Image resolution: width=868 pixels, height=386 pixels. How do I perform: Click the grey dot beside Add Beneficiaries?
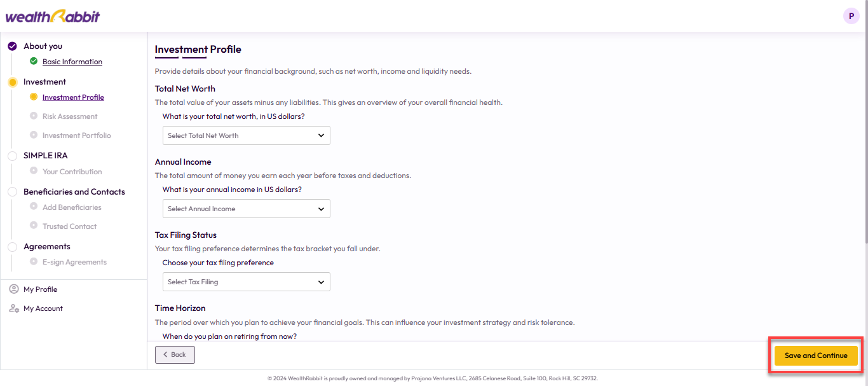[x=34, y=207]
